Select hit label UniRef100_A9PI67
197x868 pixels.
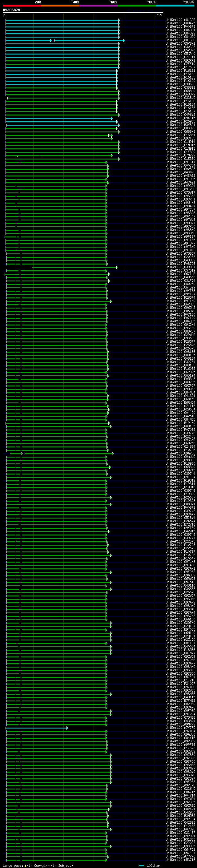[180, 236]
